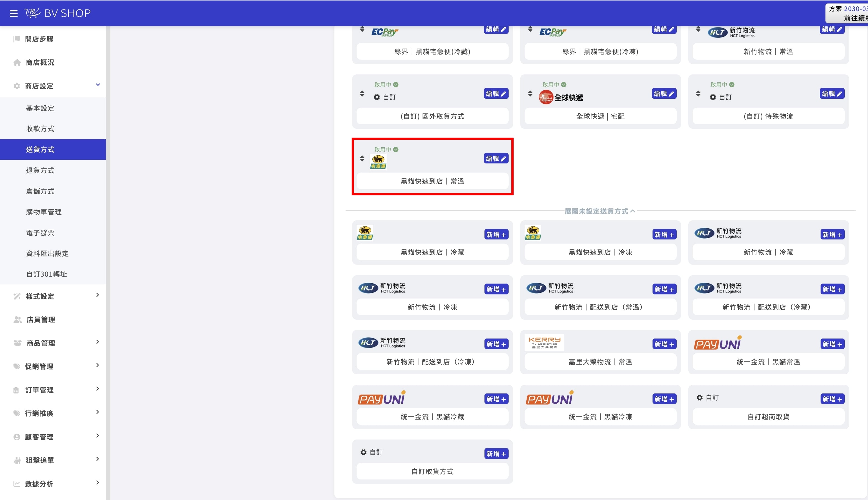The image size is (868, 500).
Task: Click the sort handle on 全球快遞｜宅配 card
Action: point(530,94)
